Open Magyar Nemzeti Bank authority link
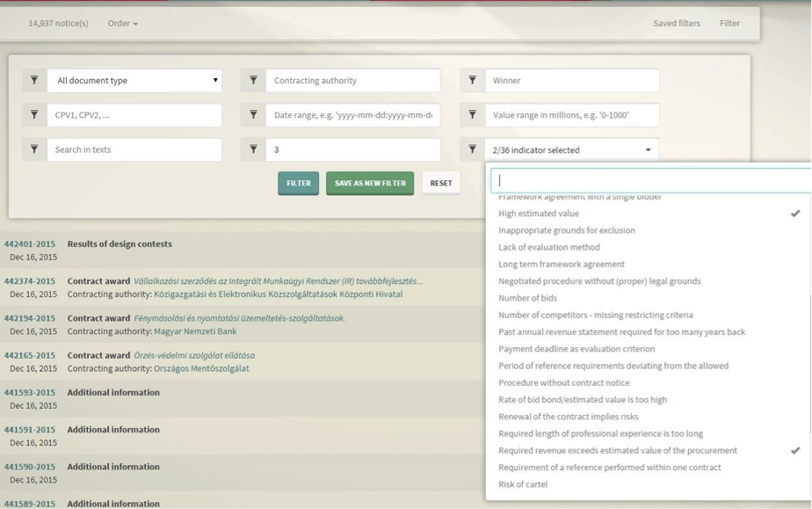This screenshot has width=812, height=509. (195, 331)
